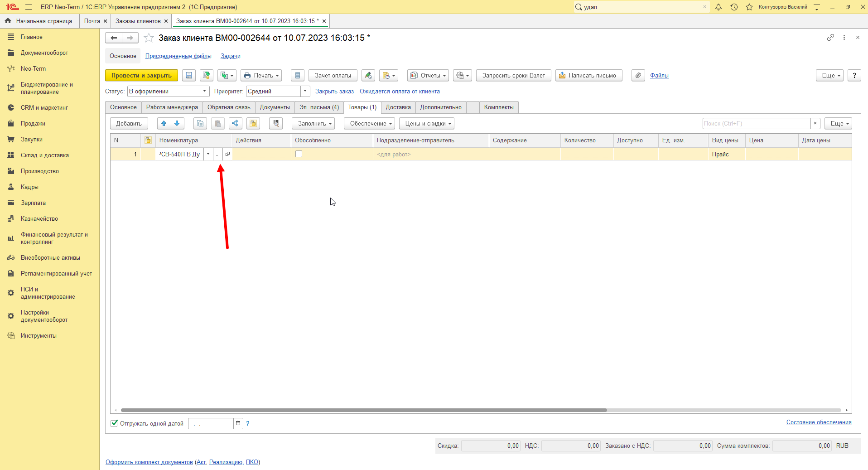Click the document movements report icon
868x470 pixels.
click(x=298, y=76)
